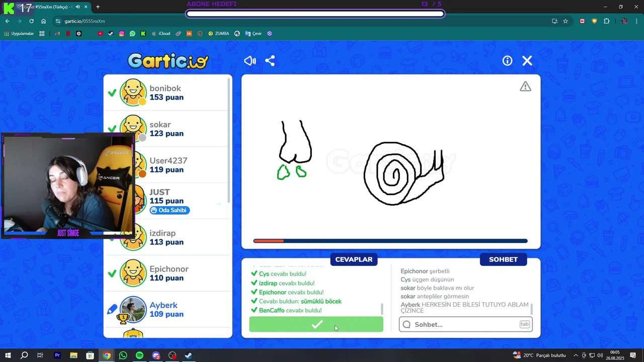This screenshot has width=644, height=362.
Task: Select the CEVAPLAR tab
Action: (x=354, y=259)
